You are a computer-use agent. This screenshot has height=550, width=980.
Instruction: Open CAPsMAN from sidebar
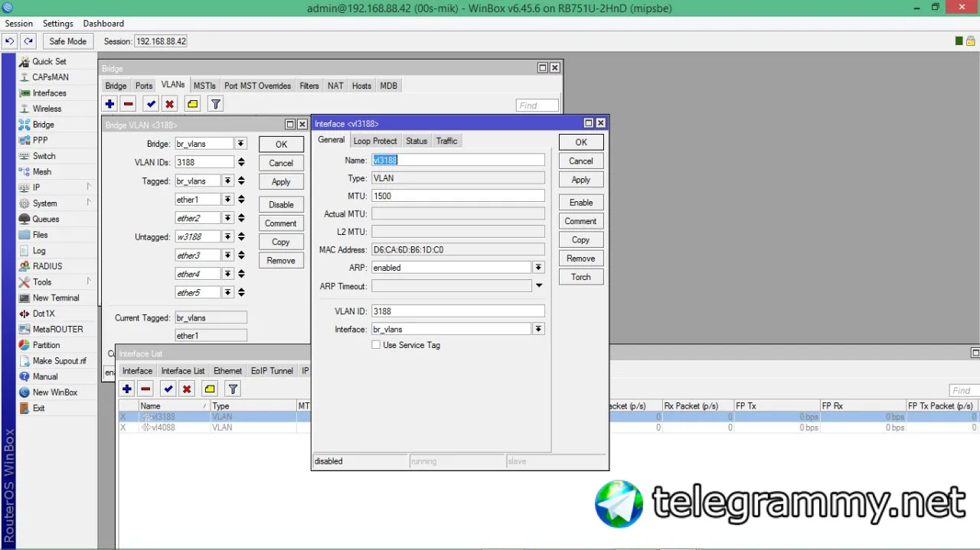51,77
